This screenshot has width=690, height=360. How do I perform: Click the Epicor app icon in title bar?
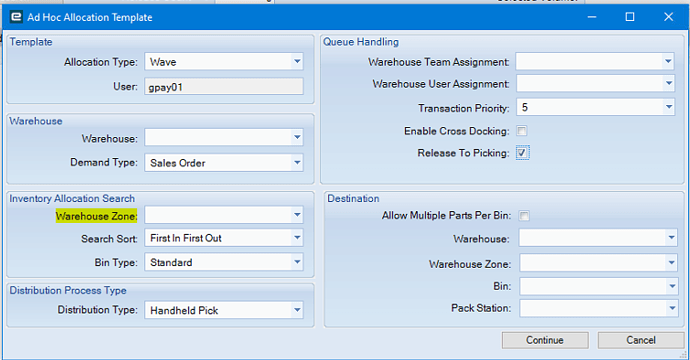[x=16, y=17]
